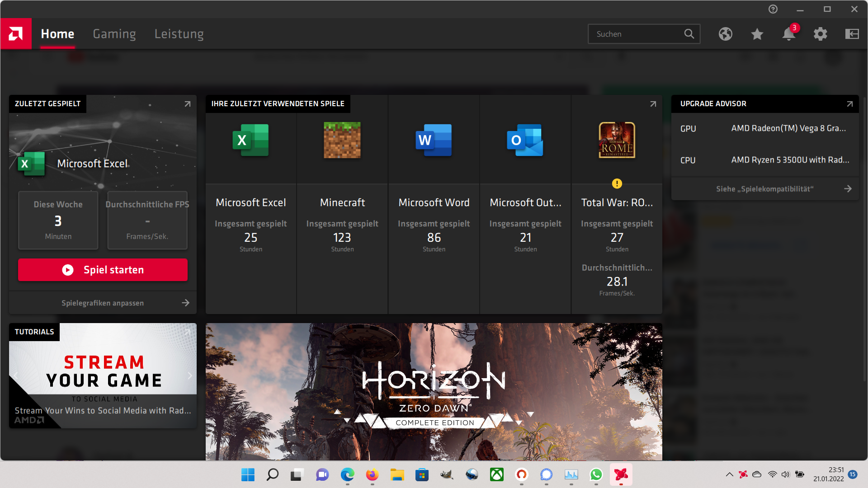
Task: Open the web browser globe icon
Action: (726, 34)
